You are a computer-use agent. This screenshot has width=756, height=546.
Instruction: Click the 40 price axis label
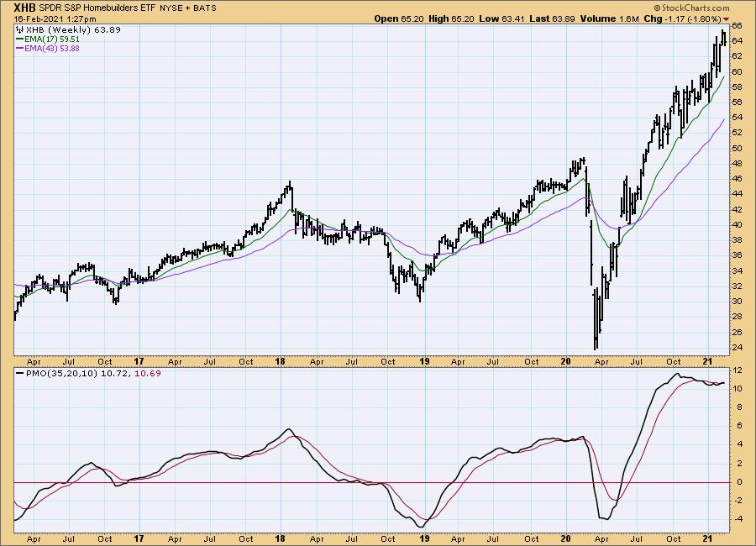point(738,225)
